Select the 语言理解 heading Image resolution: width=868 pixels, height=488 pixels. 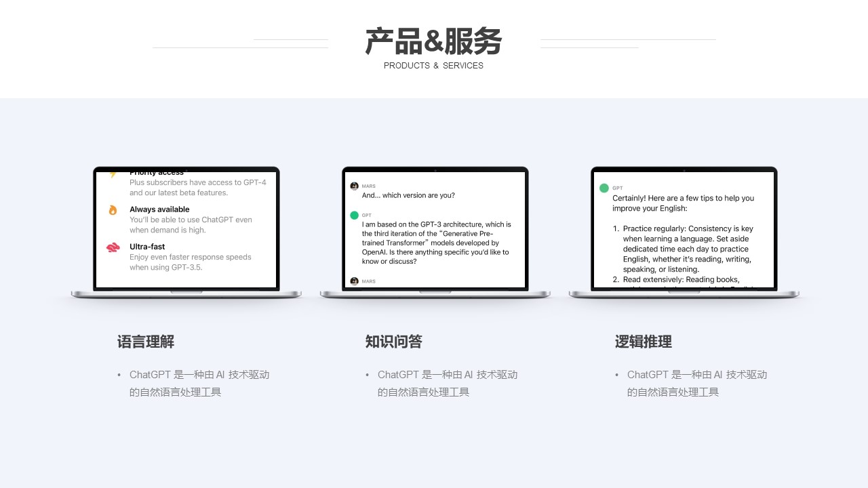(146, 342)
